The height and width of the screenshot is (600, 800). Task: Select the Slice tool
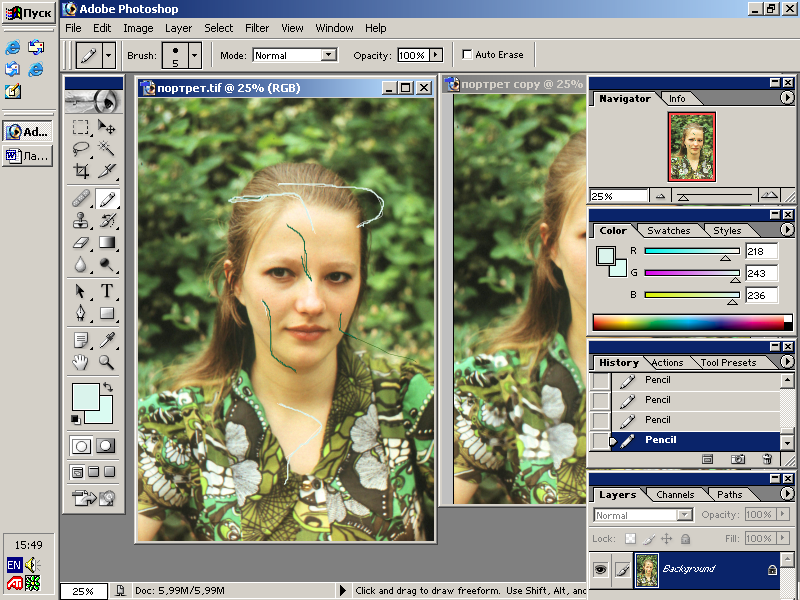[x=106, y=170]
